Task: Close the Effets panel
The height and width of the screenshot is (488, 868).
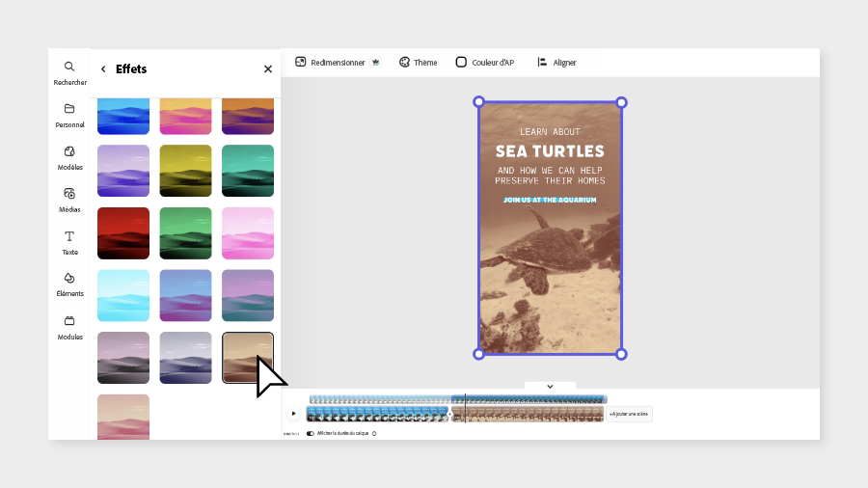Action: coord(268,69)
